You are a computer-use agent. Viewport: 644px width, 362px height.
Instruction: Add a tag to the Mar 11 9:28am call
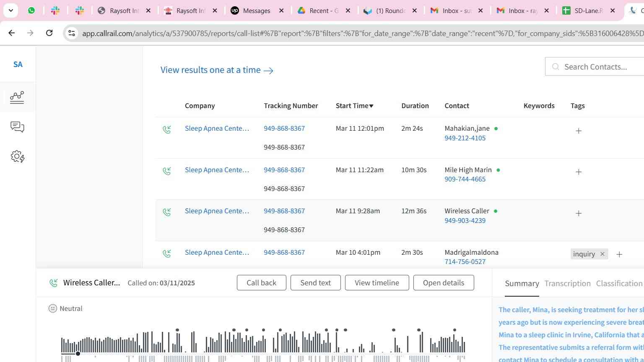click(x=579, y=213)
